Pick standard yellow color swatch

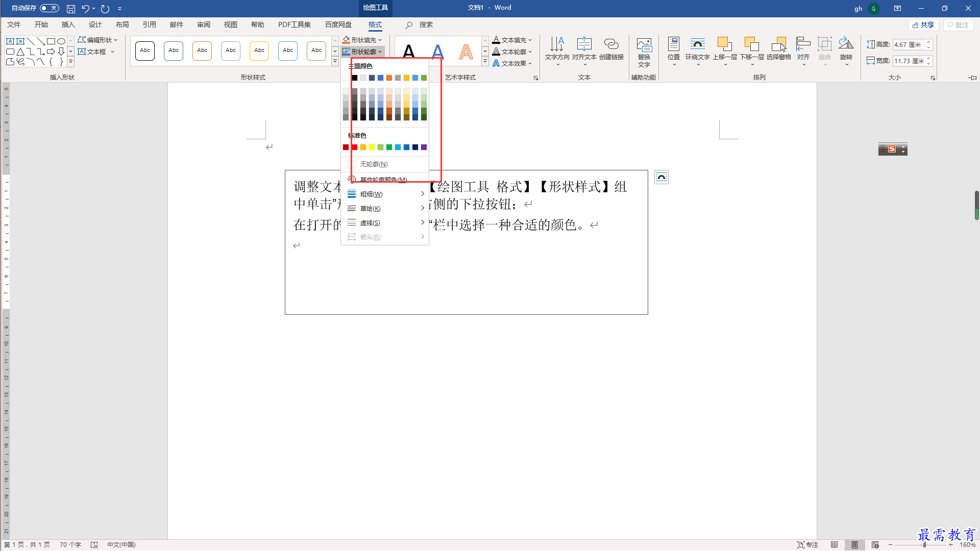point(372,147)
